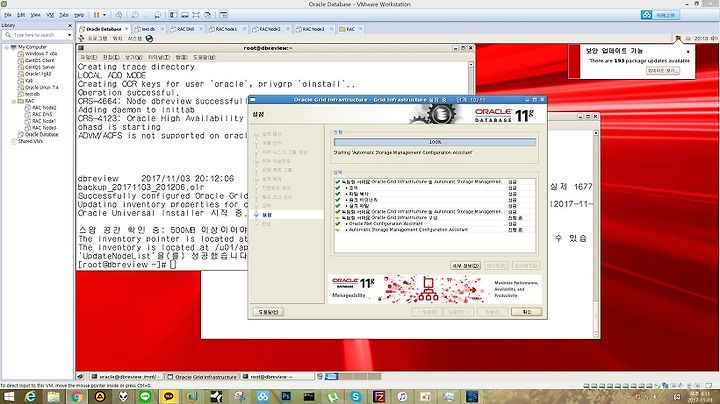The height and width of the screenshot is (404, 720).
Task: Open FileZilla from Windows taskbar
Action: click(x=379, y=397)
